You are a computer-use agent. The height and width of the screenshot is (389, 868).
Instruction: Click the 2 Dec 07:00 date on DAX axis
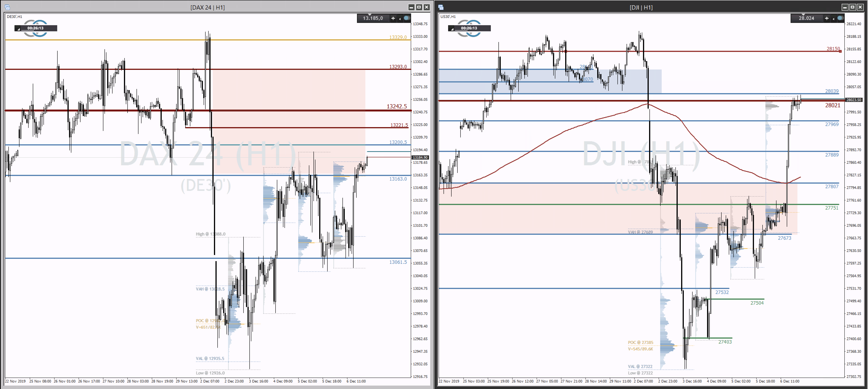point(210,381)
